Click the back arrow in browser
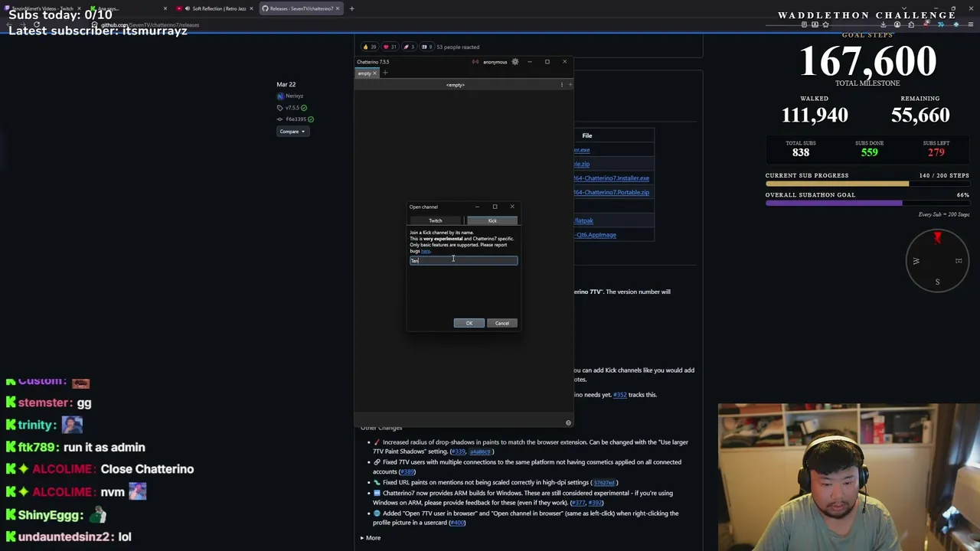Viewport: 980px width, 551px height. (x=9, y=24)
